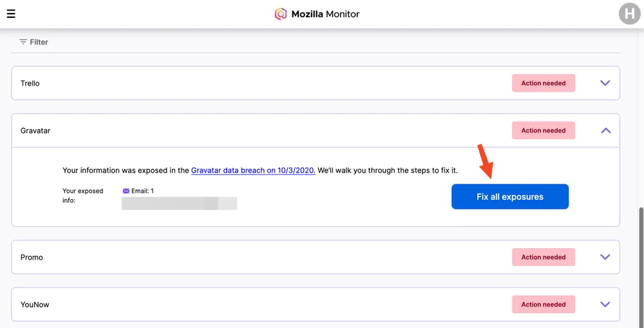Open the Filter options
Screen dimensions: 644x328
(33, 42)
